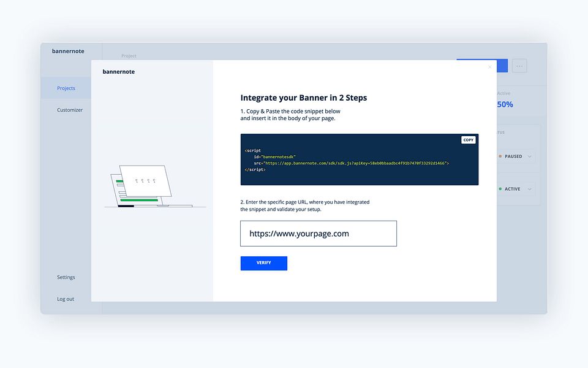Click the "Integrate your Banner in 2 Steps" heading
This screenshot has width=588, height=368.
(x=304, y=98)
